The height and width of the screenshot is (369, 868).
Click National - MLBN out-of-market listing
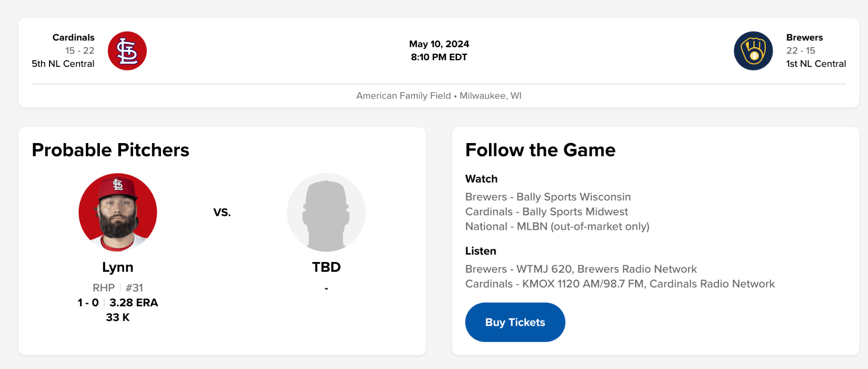click(557, 226)
